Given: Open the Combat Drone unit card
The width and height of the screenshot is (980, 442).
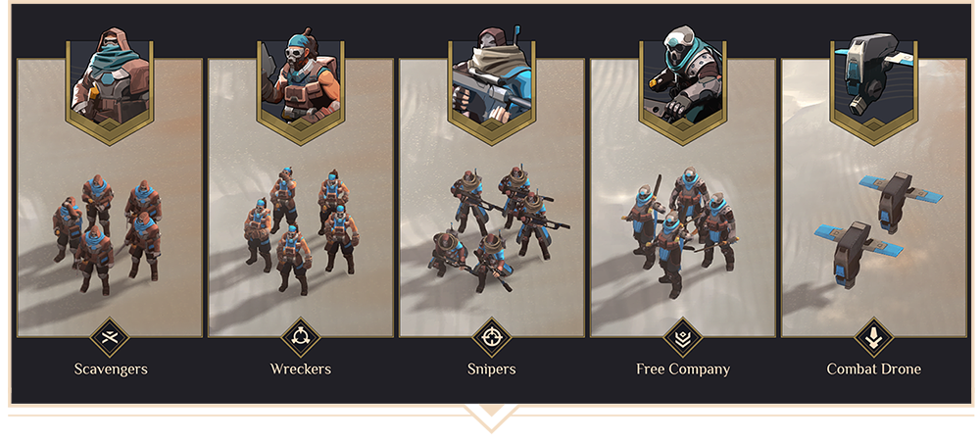Looking at the screenshot, I should 874,198.
